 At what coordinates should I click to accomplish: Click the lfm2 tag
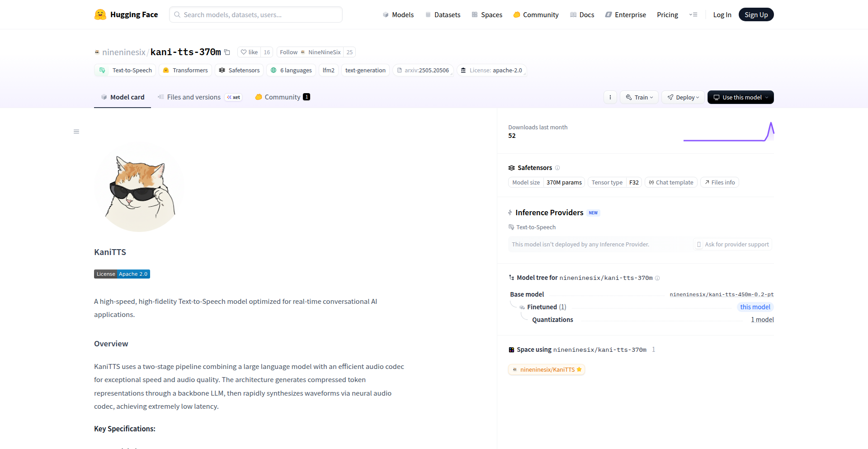click(x=329, y=70)
